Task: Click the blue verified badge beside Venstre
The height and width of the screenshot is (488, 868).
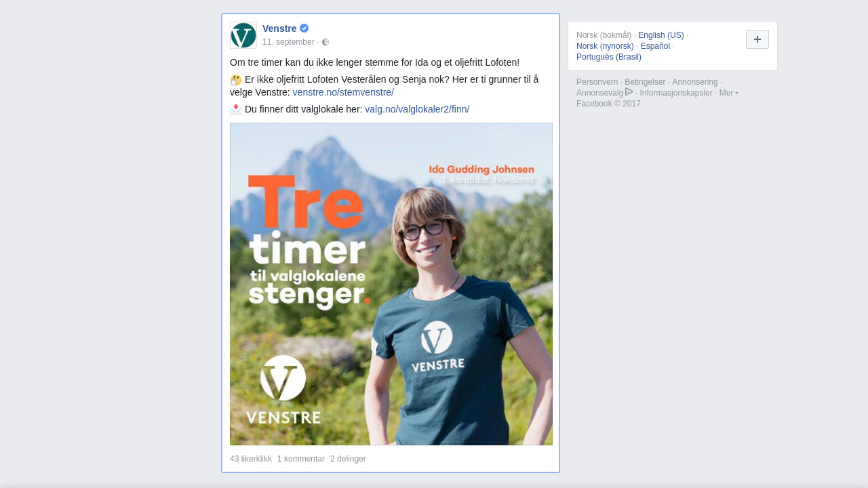Action: 304,28
